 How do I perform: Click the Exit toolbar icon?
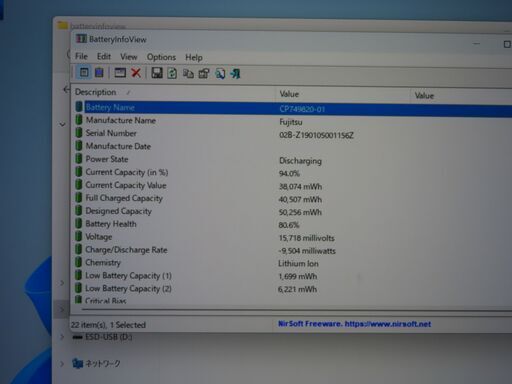[x=235, y=73]
